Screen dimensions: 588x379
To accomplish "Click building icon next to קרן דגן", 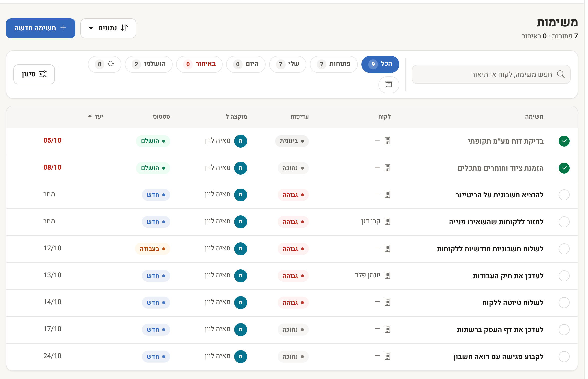I will 387,221.
